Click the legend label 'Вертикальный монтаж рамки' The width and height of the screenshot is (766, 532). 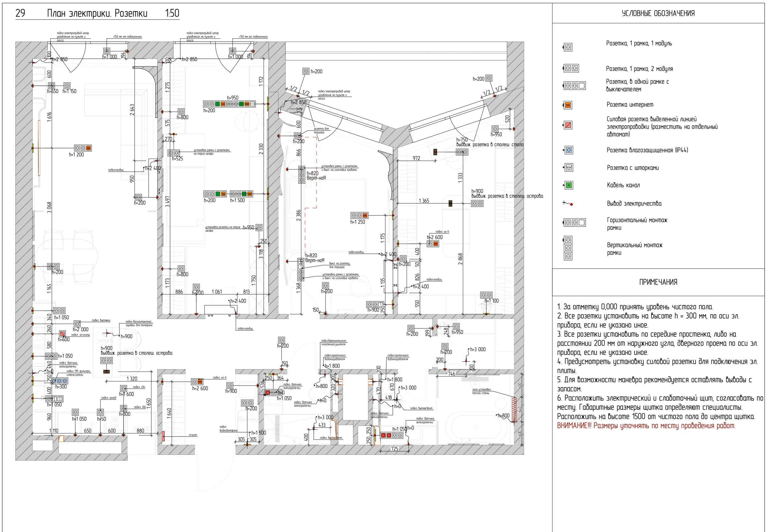pyautogui.click(x=634, y=249)
